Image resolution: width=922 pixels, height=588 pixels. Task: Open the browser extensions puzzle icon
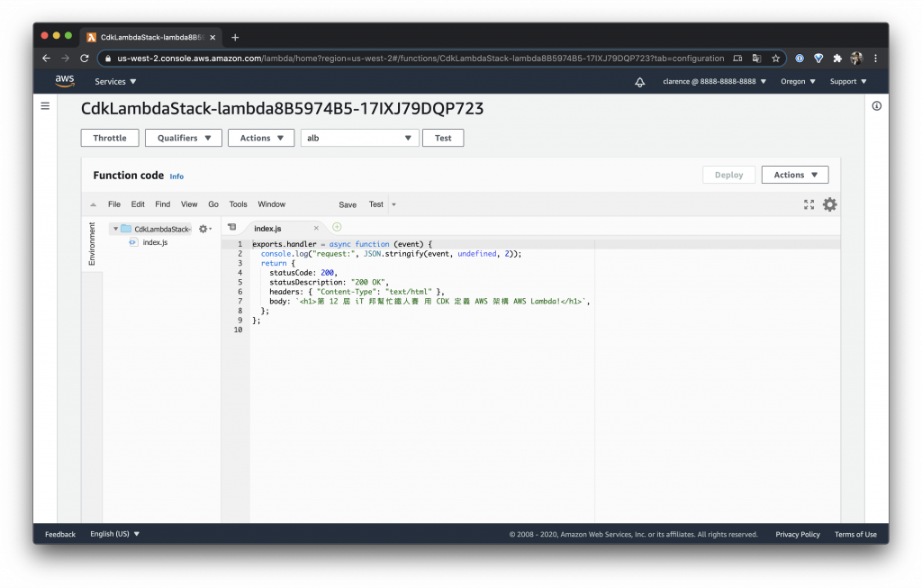(837, 59)
